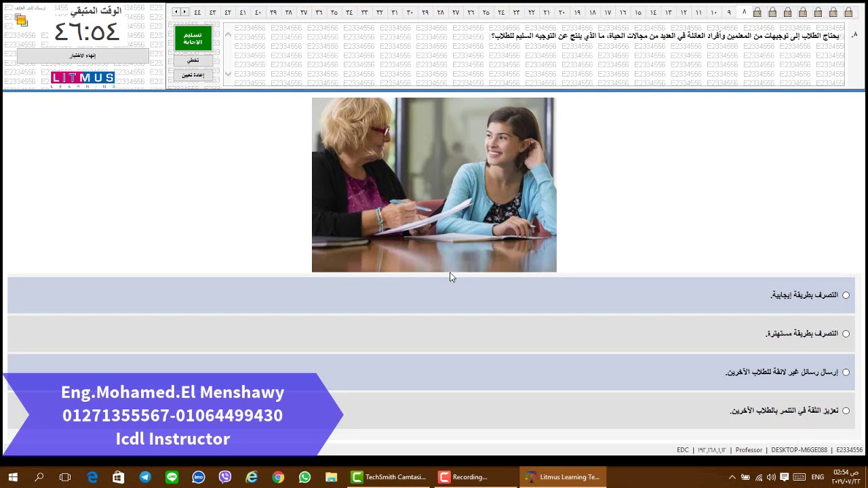The width and height of the screenshot is (868, 488).
Task: Switch to TechSmith Camtasia taskbar window
Action: point(389,477)
